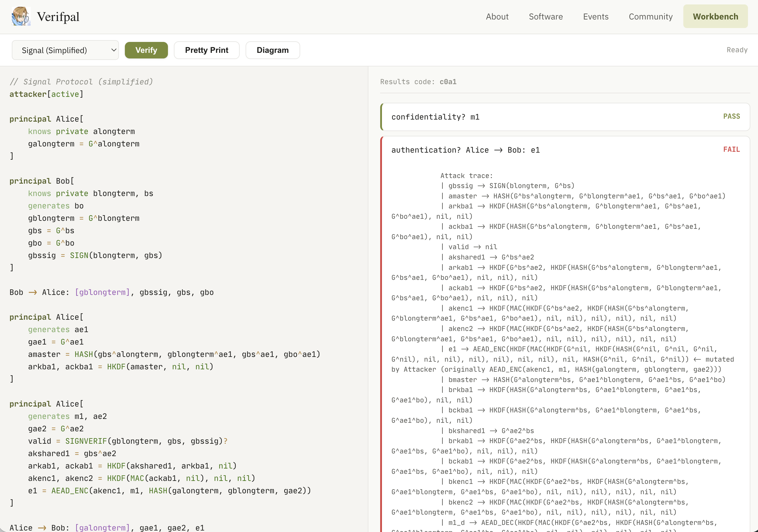Click the results code c0a1 label
The width and height of the screenshot is (758, 532).
pyautogui.click(x=448, y=81)
